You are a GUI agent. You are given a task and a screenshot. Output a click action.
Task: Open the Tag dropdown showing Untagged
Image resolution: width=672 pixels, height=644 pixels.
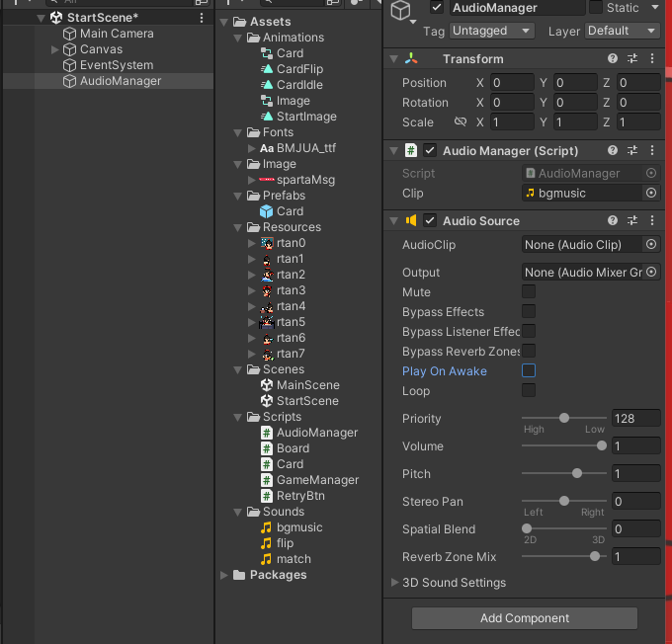(491, 31)
